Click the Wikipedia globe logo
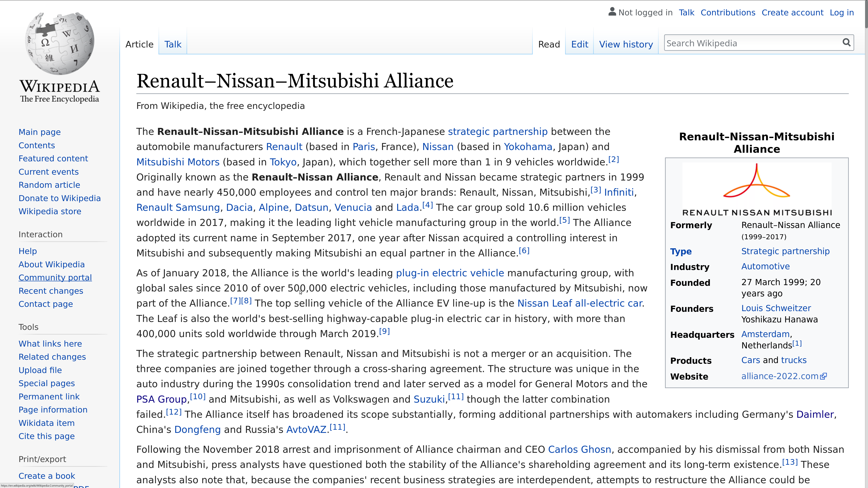 click(x=60, y=43)
